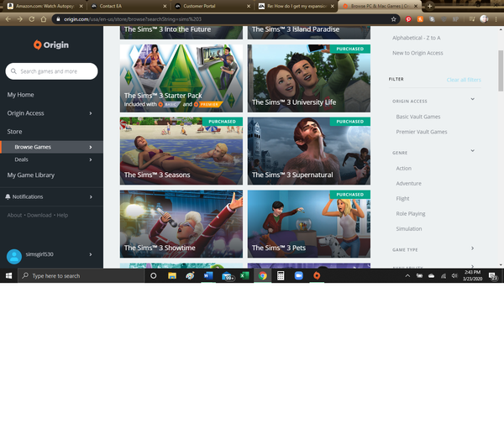Switch to the Customer Portal browser tab
Image resolution: width=504 pixels, height=444 pixels.
[213, 6]
